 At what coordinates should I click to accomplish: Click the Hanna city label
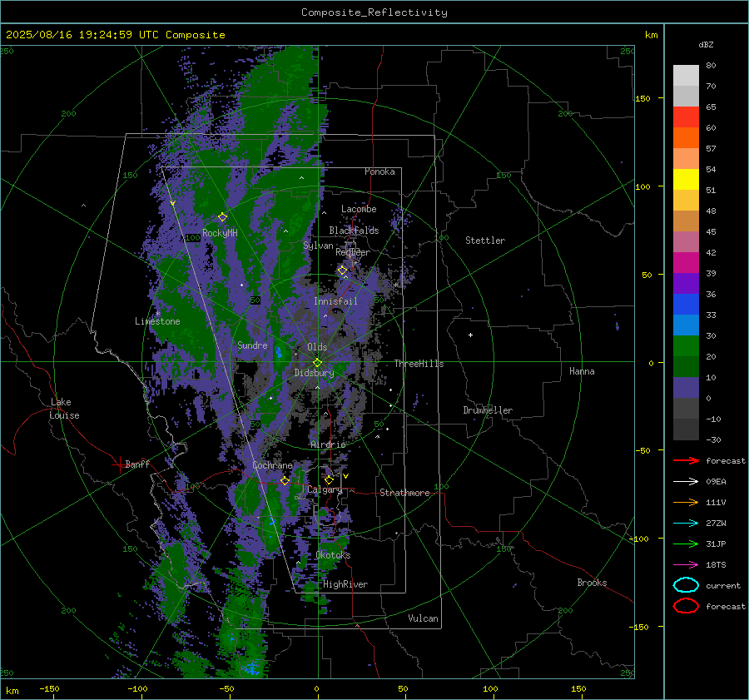pos(582,371)
